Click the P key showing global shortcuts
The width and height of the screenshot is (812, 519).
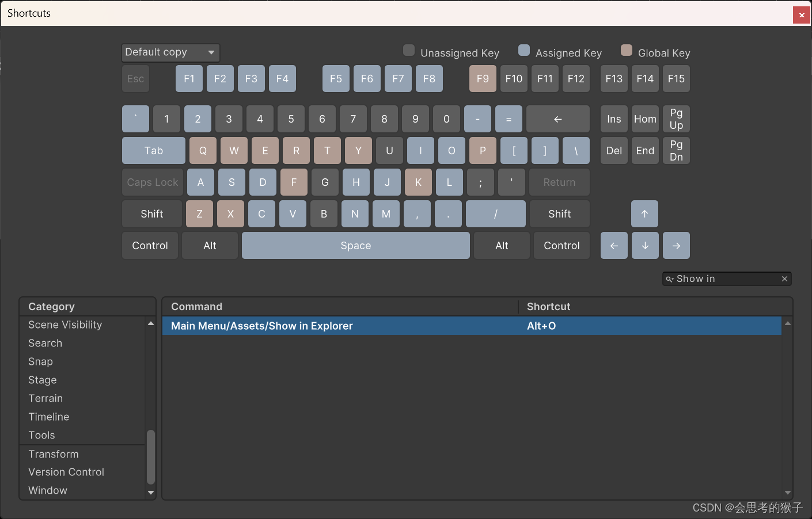click(483, 150)
